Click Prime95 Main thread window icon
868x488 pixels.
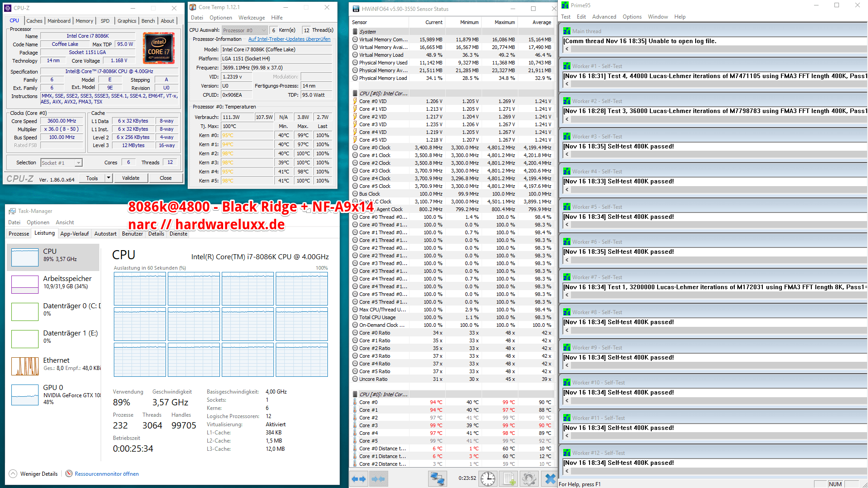(x=567, y=31)
